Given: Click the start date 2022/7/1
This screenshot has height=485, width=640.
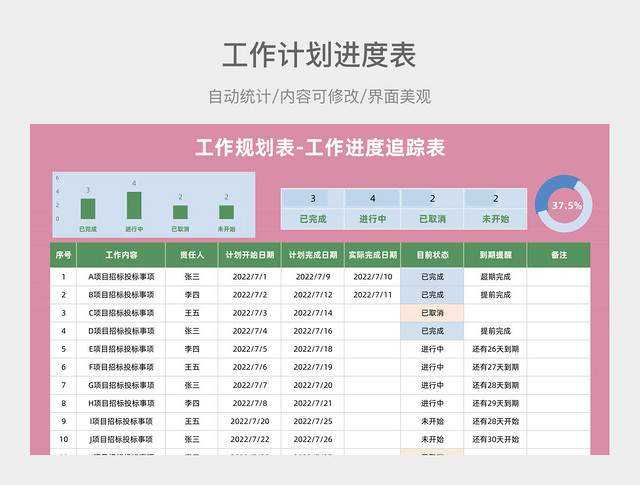Looking at the screenshot, I should [250, 277].
